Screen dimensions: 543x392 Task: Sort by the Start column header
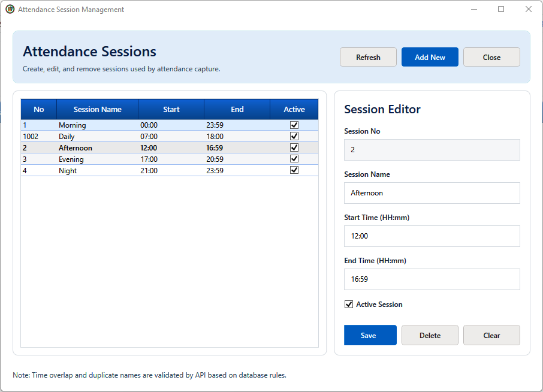[171, 110]
